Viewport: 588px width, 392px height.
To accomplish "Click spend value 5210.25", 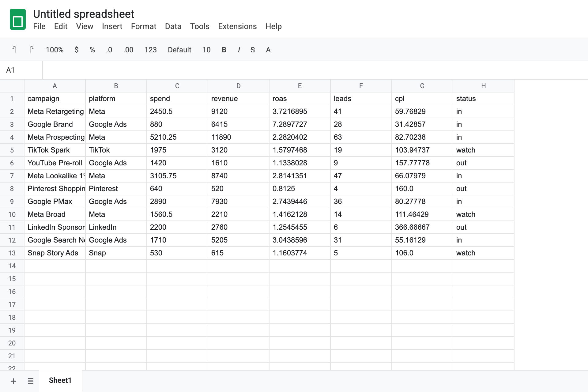I will [x=177, y=137].
